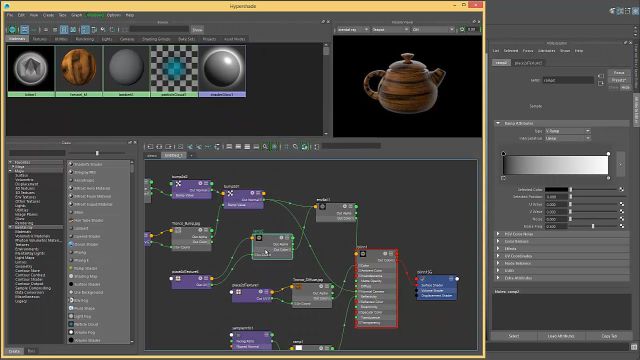640x360 pixels.
Task: Select the Surface Shader in Create list
Action: tap(87, 284)
